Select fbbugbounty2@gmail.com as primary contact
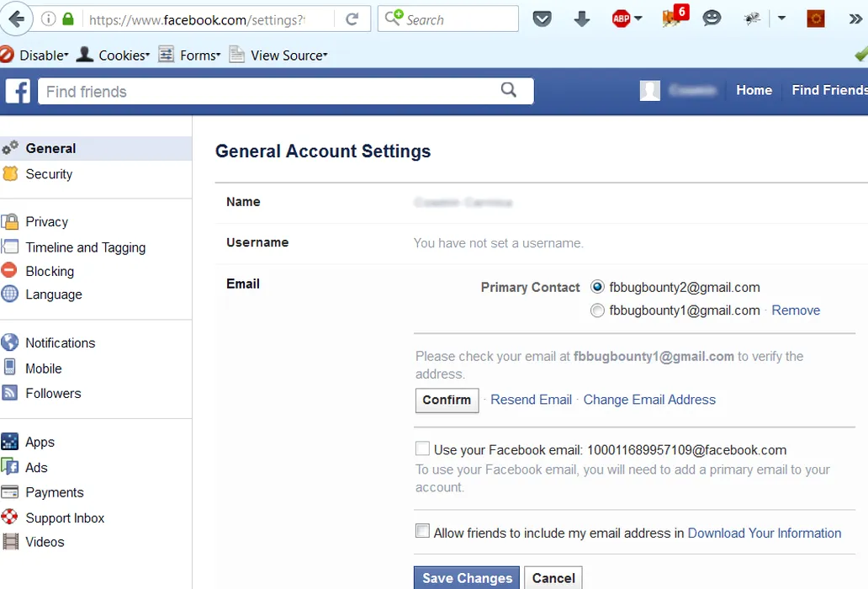Screen dimensions: 868x589 pos(597,287)
